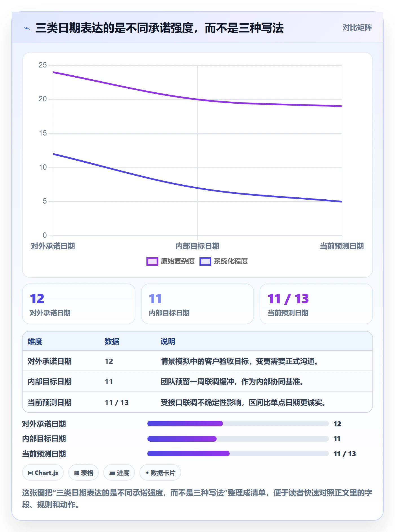Click the footer caption starting 这张图把

click(x=197, y=499)
